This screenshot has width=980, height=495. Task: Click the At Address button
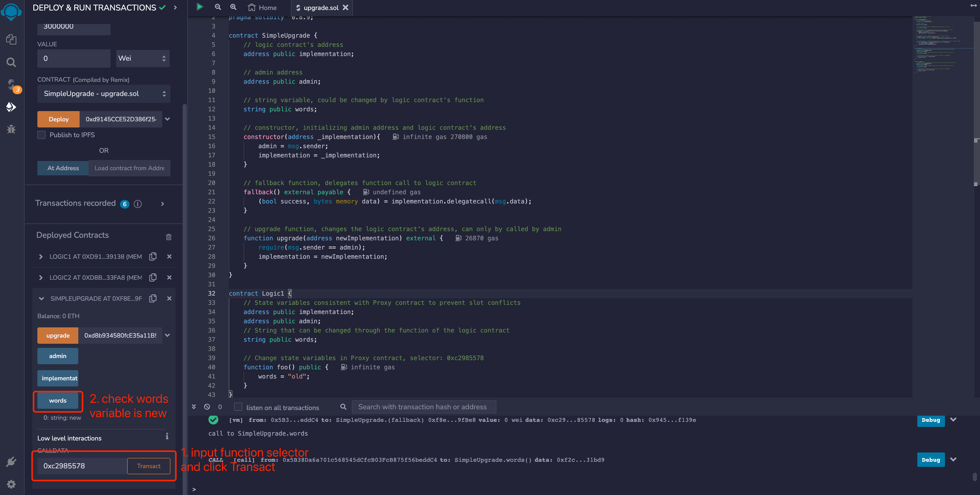coord(63,168)
